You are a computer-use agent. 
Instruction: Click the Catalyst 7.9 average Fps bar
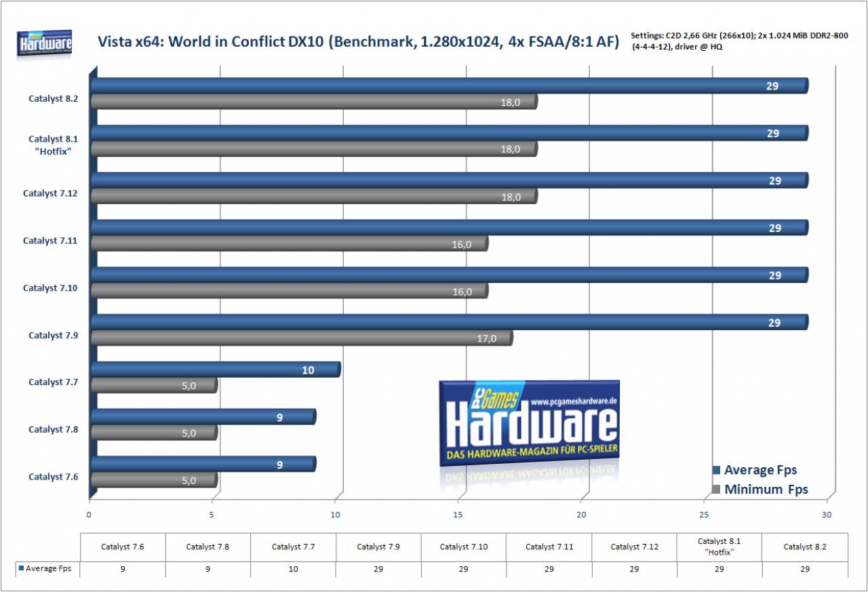pyautogui.click(x=450, y=322)
